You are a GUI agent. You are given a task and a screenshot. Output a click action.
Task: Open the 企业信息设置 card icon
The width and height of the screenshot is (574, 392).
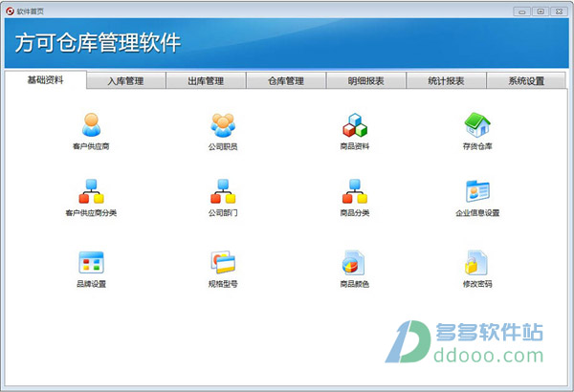(x=477, y=191)
